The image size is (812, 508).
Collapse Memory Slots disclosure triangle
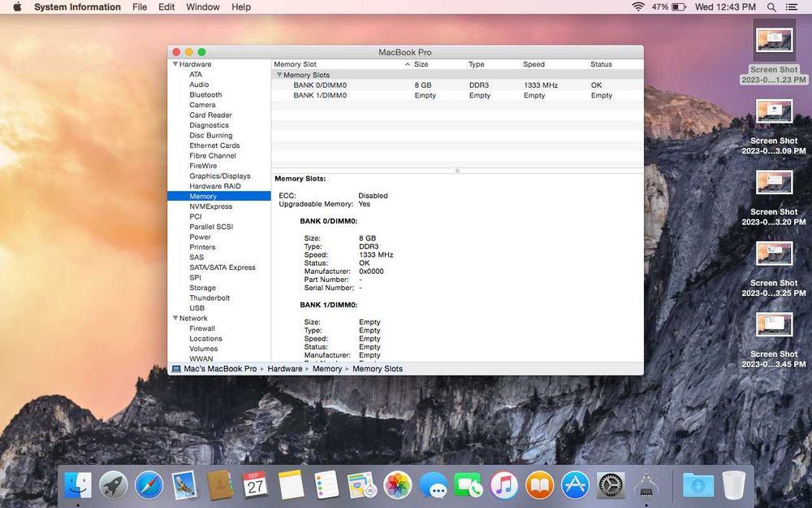(x=279, y=75)
